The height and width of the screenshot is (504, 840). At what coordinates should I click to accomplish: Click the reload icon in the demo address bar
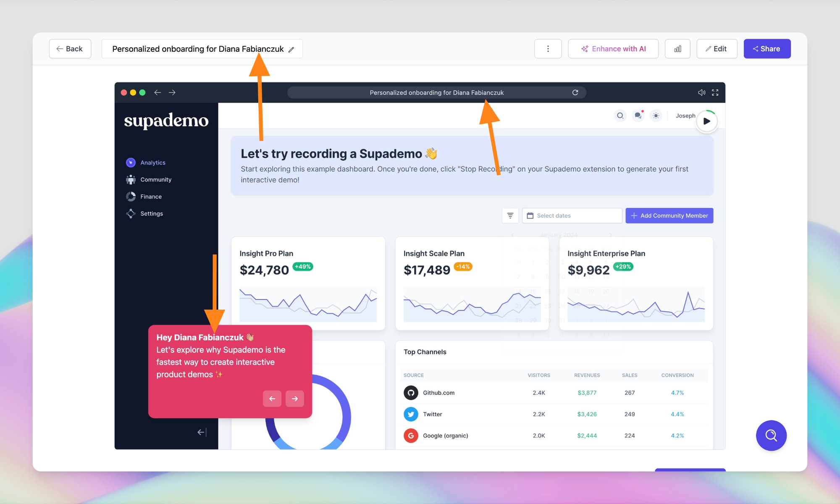pyautogui.click(x=575, y=92)
